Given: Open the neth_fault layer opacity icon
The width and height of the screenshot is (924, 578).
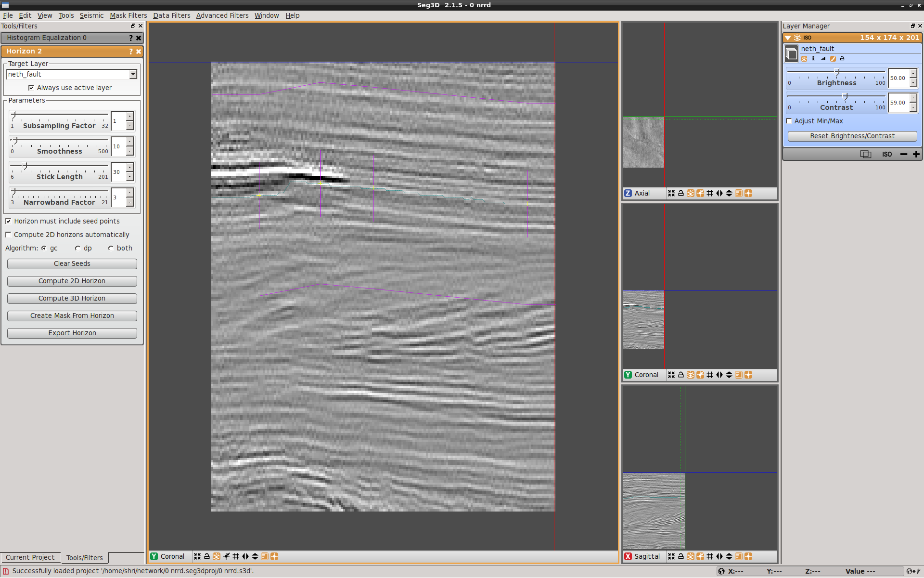Looking at the screenshot, I should click(823, 58).
